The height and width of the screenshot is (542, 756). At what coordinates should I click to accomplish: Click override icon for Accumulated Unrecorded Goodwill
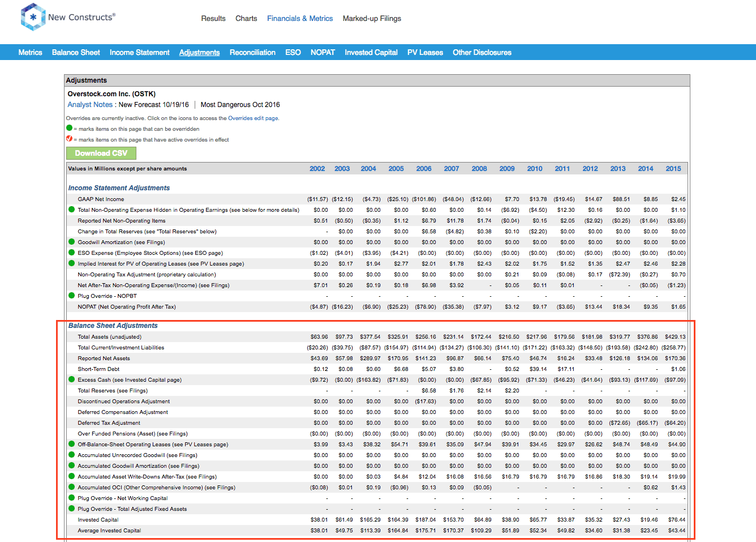pyautogui.click(x=71, y=455)
